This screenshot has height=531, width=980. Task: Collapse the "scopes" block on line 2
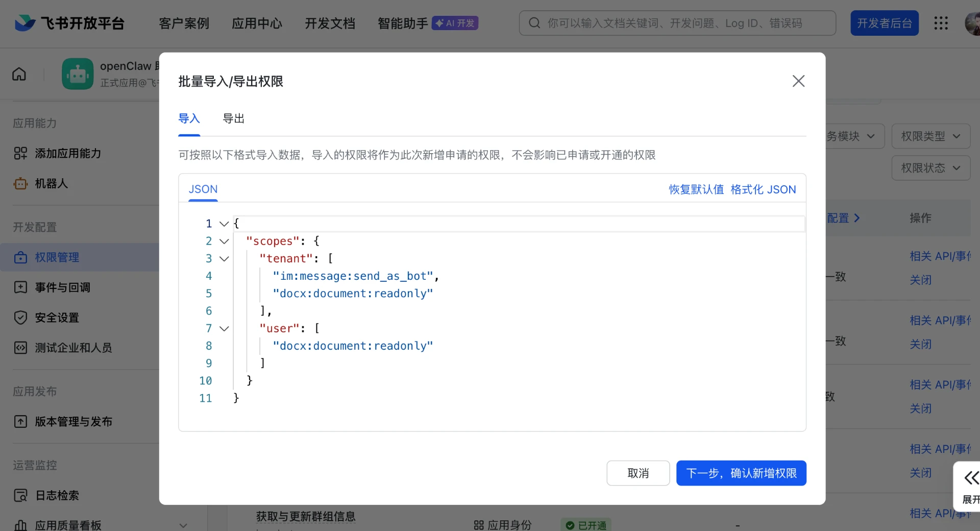pos(224,241)
